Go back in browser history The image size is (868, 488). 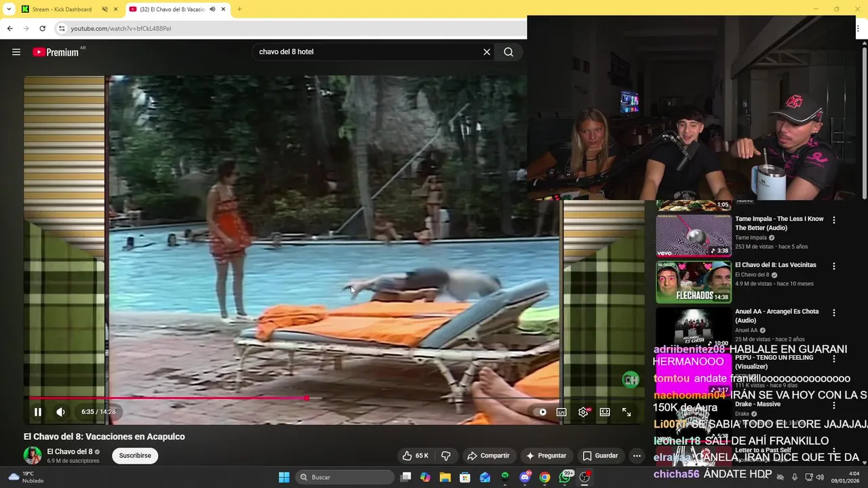pos(9,28)
